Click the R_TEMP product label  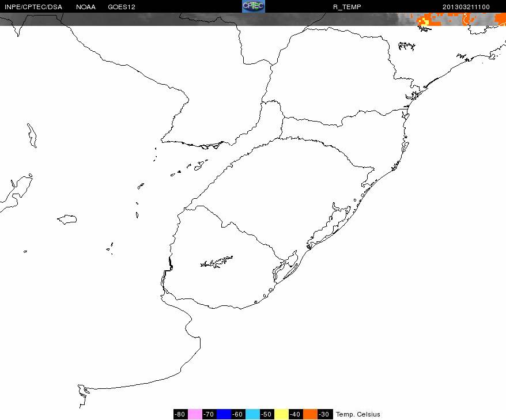pos(347,7)
